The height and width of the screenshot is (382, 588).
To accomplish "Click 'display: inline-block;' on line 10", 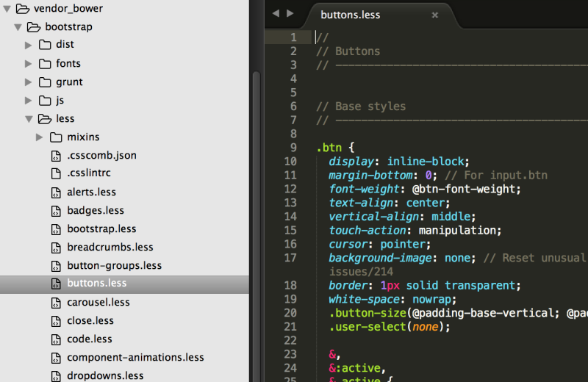I will pyautogui.click(x=399, y=162).
